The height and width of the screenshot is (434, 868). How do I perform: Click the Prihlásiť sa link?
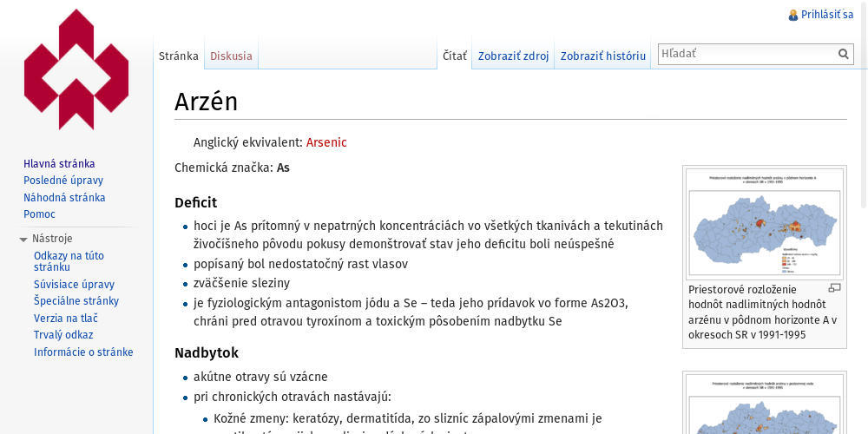tap(826, 15)
